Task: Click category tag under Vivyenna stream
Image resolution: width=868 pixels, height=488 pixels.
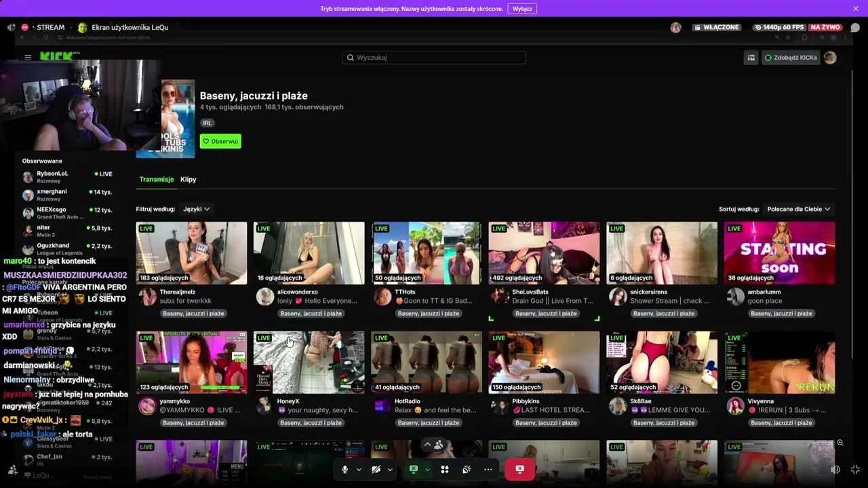Action: coord(781,423)
